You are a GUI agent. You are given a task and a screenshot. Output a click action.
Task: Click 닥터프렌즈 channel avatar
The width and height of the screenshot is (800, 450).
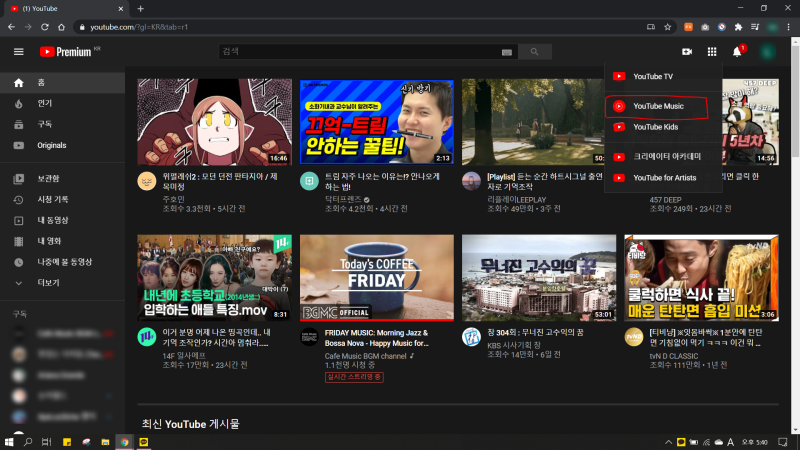(309, 181)
